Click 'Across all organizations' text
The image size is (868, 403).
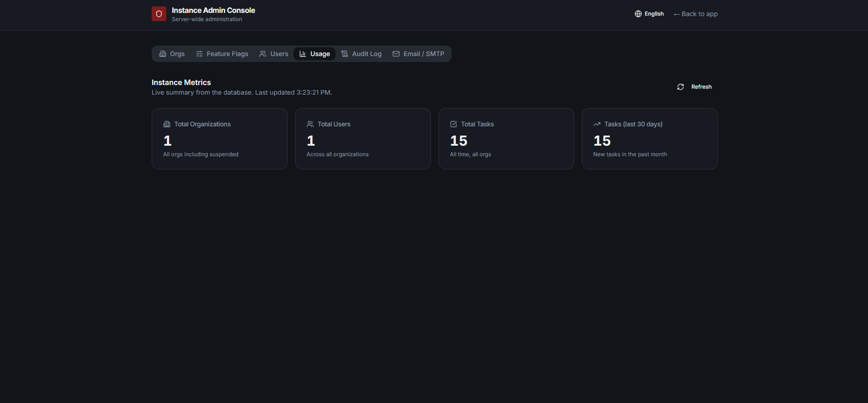pyautogui.click(x=337, y=154)
